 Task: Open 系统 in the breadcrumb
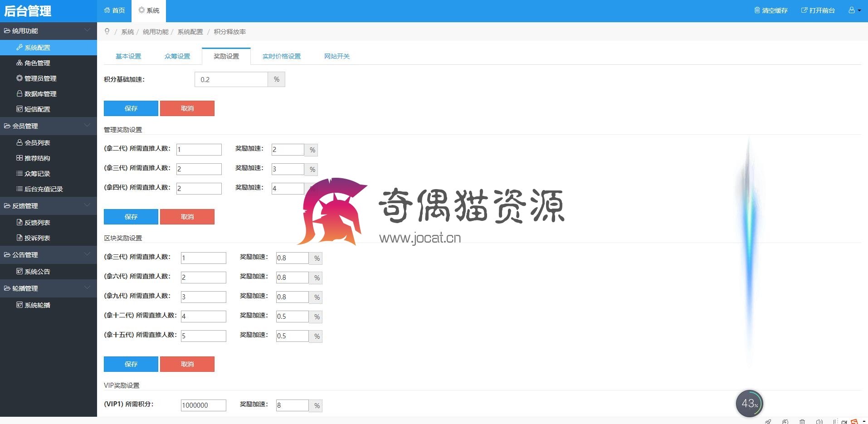tap(127, 32)
